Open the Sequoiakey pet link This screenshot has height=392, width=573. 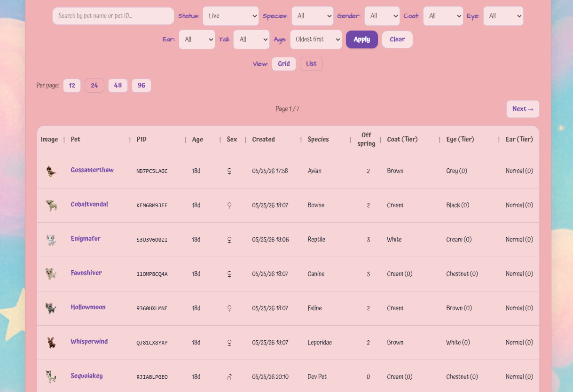[x=86, y=376]
